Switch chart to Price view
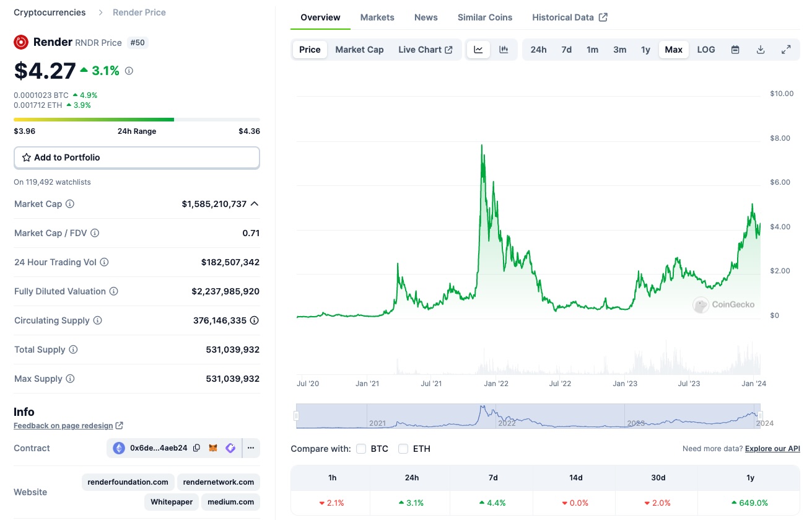Screen dimensions: 812x520 click(x=310, y=50)
